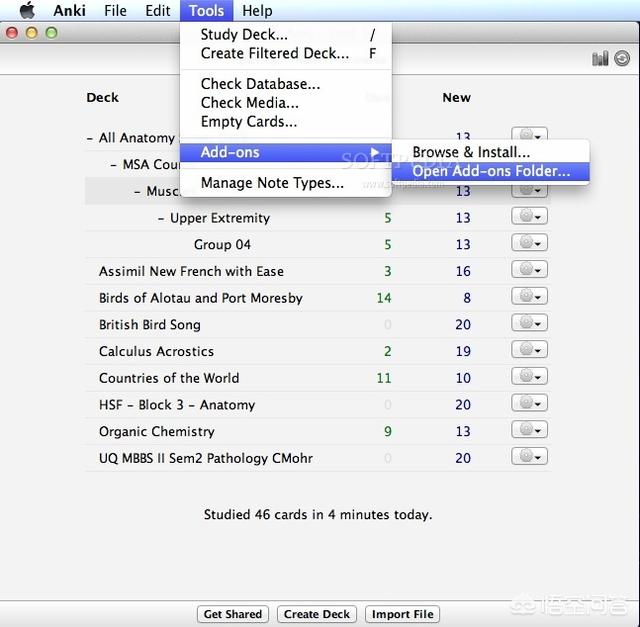Open gear dropdown for Group 04 deck
640x627 pixels.
(x=529, y=244)
